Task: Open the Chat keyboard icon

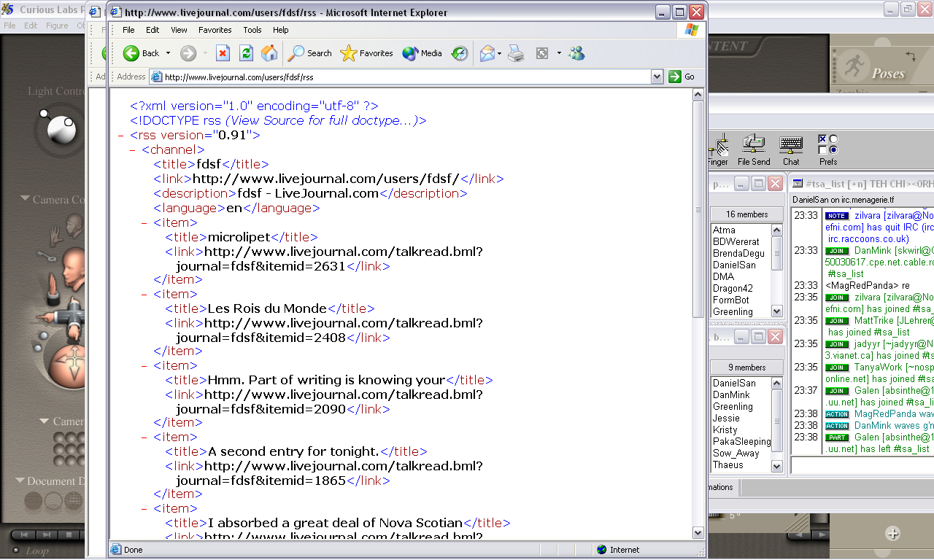Action: (x=791, y=149)
